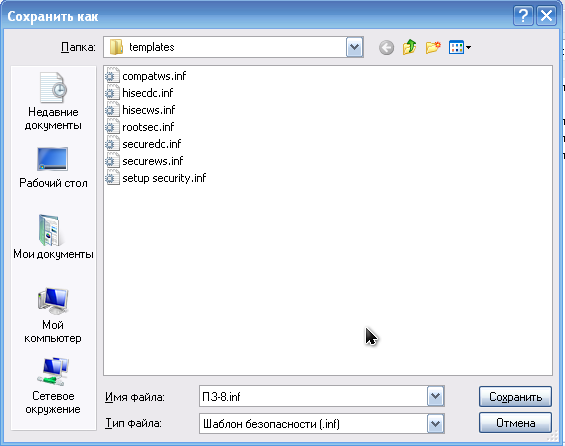The image size is (565, 446).
Task: Click the templates folder name in Папка box
Action: tap(152, 47)
